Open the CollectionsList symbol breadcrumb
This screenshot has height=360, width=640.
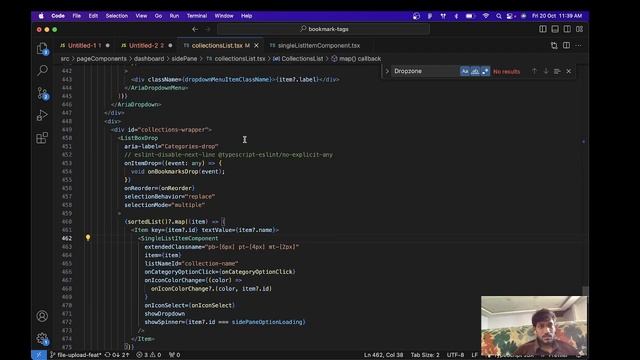(298, 59)
